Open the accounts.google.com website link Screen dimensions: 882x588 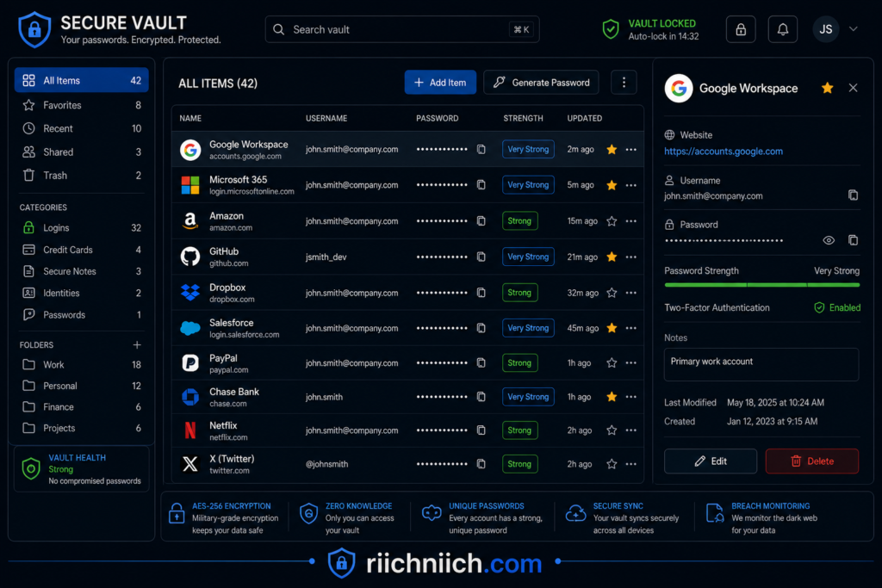click(x=724, y=152)
